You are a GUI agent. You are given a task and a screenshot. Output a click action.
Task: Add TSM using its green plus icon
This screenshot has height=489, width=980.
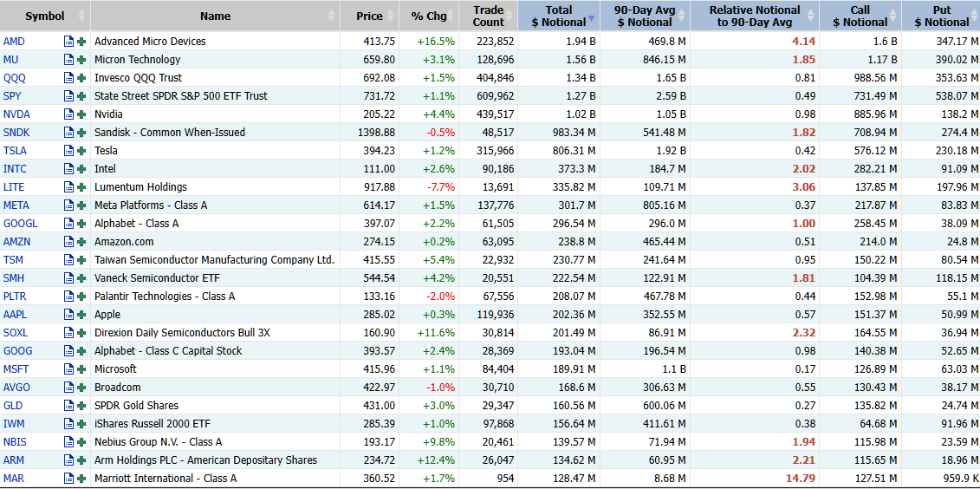coord(81,259)
